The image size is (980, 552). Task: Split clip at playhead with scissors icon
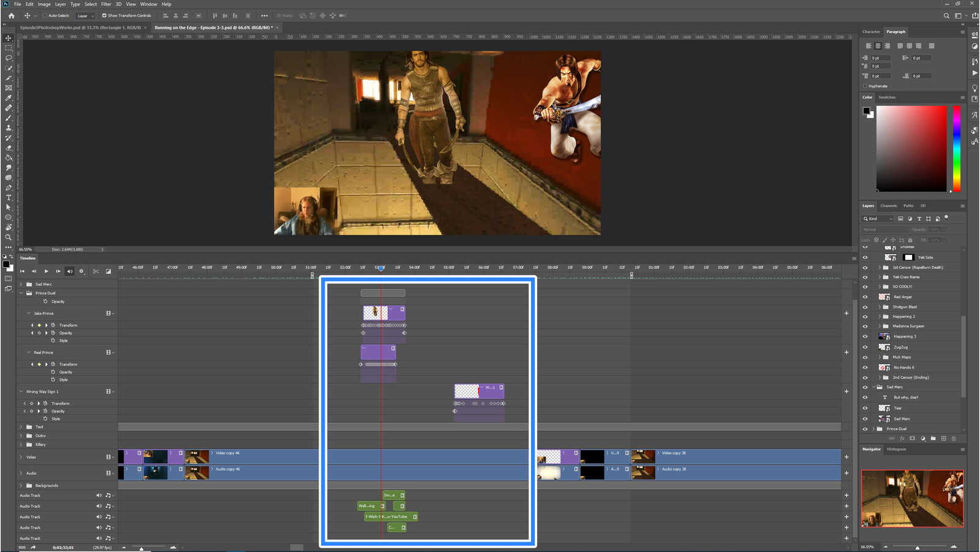pos(96,271)
